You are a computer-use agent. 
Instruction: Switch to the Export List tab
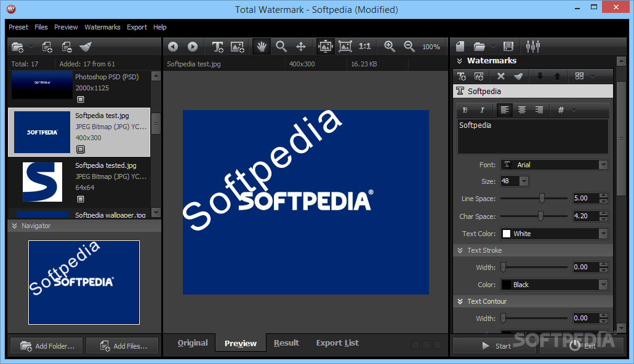tap(337, 343)
